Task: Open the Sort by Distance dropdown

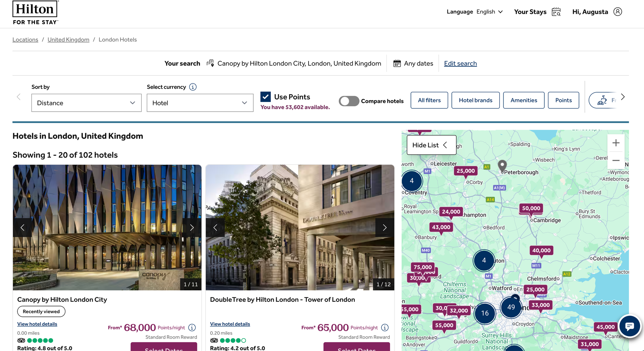Action: (x=86, y=103)
